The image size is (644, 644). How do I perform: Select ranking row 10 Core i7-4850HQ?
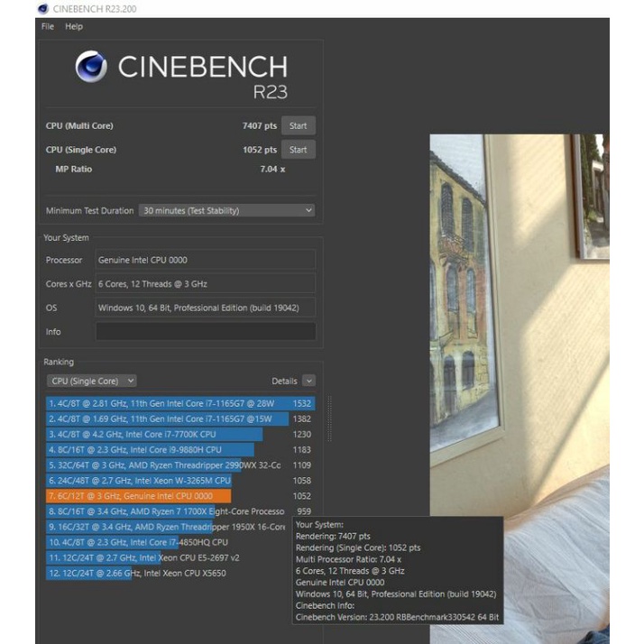point(169,542)
